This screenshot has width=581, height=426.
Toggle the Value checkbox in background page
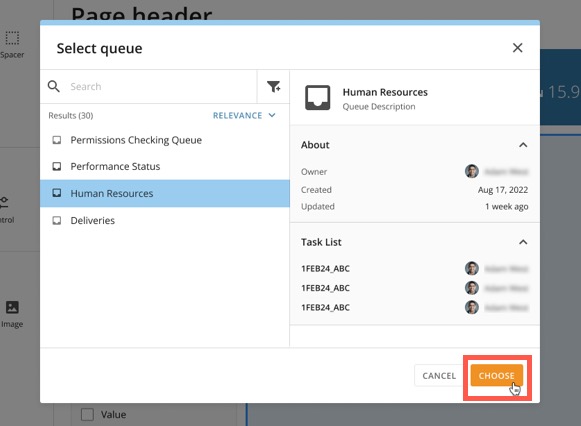[87, 415]
